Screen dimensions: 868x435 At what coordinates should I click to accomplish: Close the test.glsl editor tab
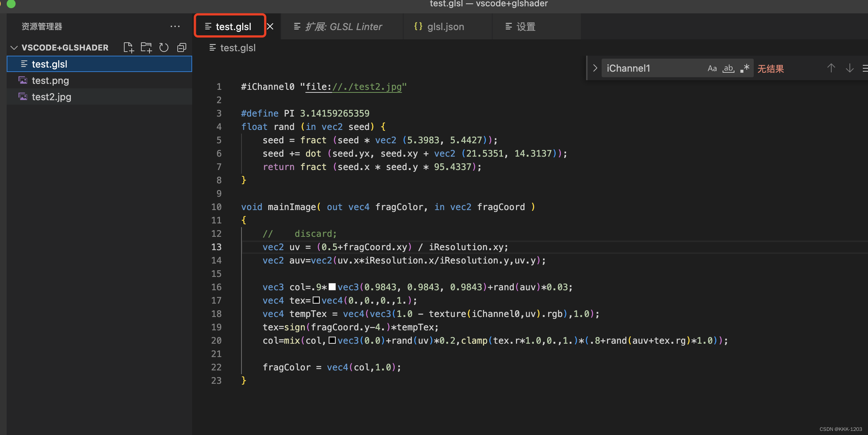pyautogui.click(x=270, y=26)
